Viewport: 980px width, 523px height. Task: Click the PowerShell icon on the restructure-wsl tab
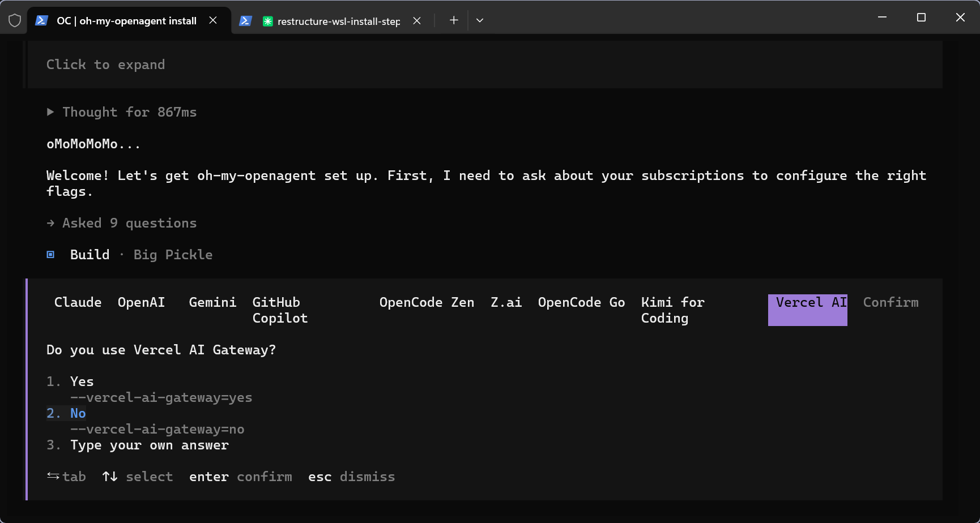245,21
